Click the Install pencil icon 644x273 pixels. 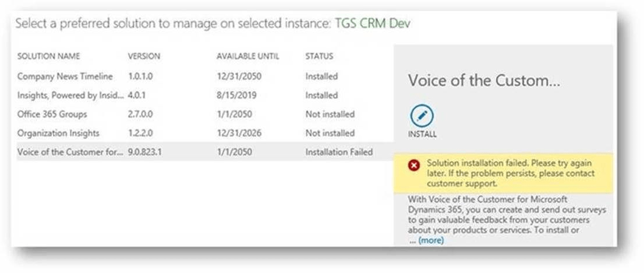pyautogui.click(x=422, y=116)
